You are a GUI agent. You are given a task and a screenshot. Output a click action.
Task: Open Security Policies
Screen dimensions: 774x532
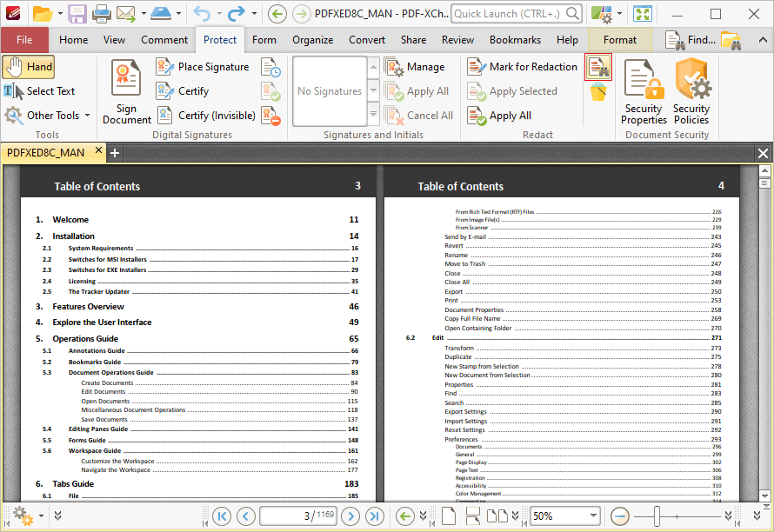click(691, 91)
